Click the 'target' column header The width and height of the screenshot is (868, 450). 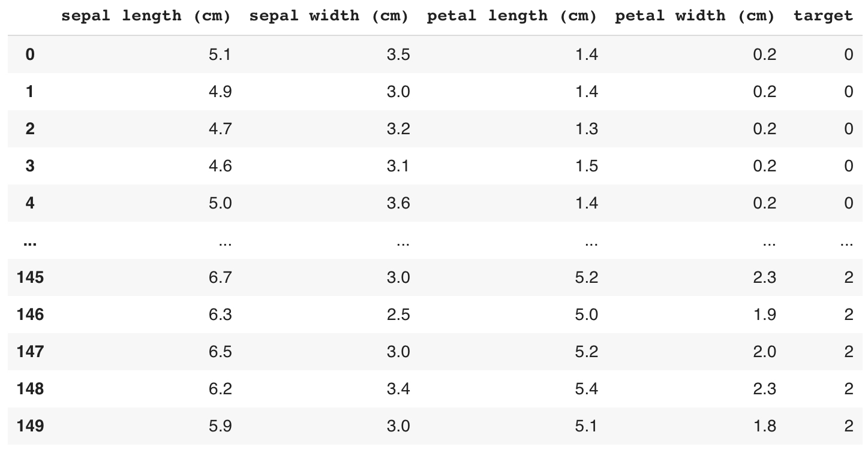pyautogui.click(x=823, y=16)
